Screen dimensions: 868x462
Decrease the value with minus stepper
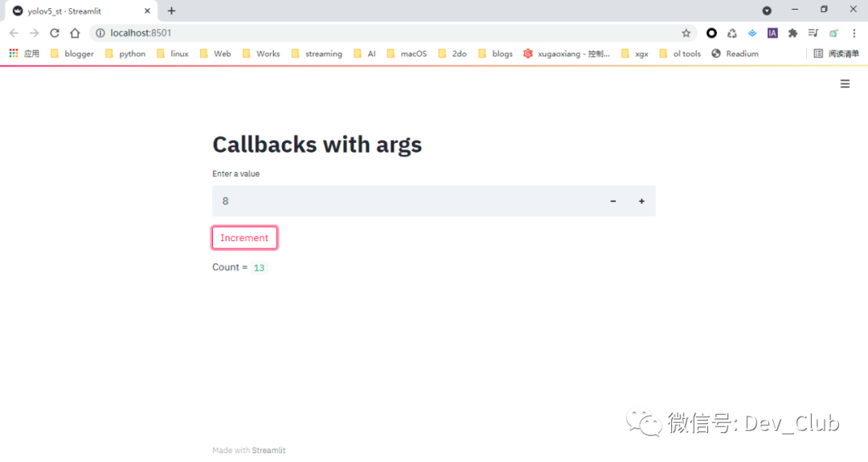pos(612,201)
